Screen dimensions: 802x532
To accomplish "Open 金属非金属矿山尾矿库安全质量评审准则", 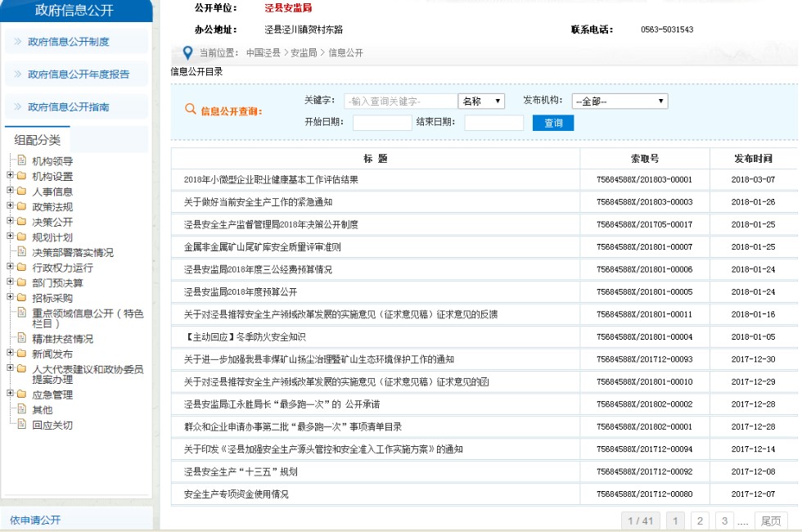I will tap(263, 247).
